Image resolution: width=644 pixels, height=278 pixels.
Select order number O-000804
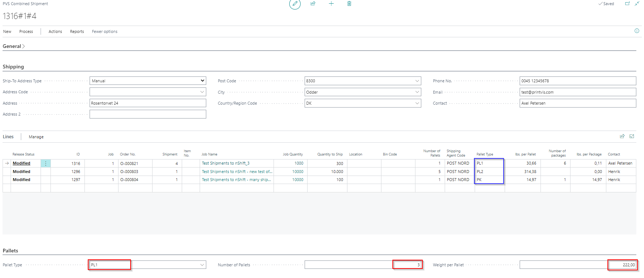coord(129,180)
